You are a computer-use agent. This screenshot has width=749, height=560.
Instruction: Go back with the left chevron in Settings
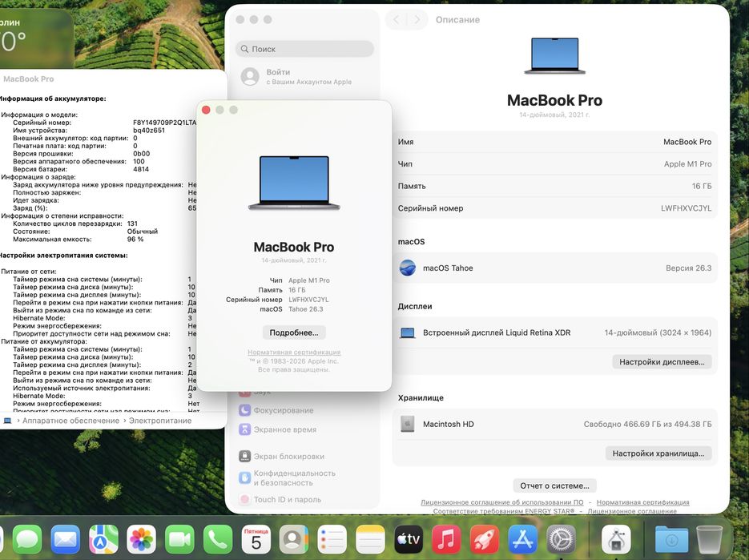click(x=396, y=19)
